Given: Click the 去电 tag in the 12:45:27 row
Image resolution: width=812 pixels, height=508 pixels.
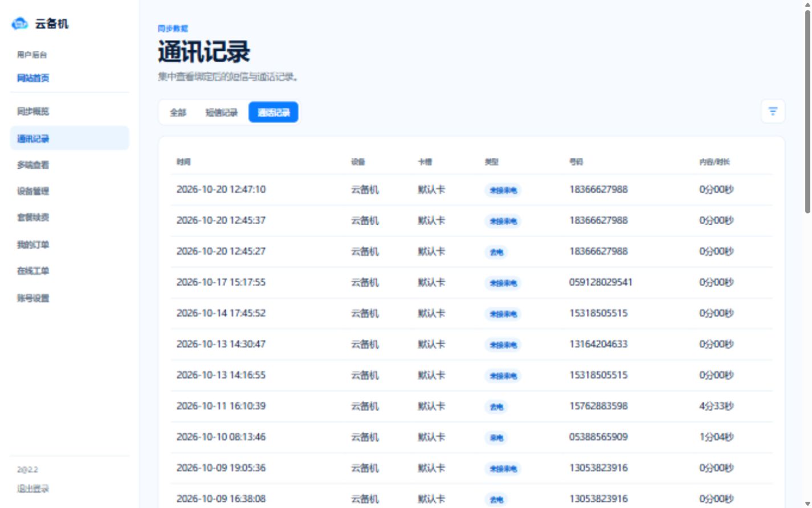Looking at the screenshot, I should click(496, 252).
